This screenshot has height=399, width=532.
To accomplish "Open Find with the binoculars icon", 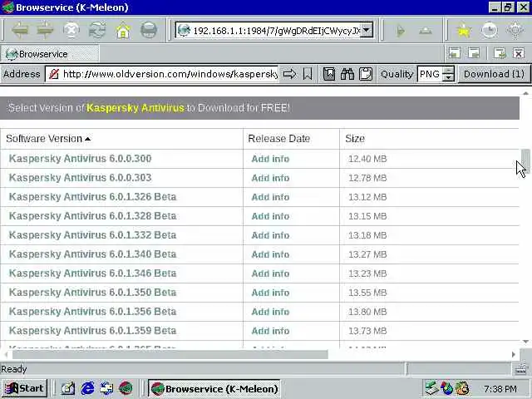I will click(347, 74).
